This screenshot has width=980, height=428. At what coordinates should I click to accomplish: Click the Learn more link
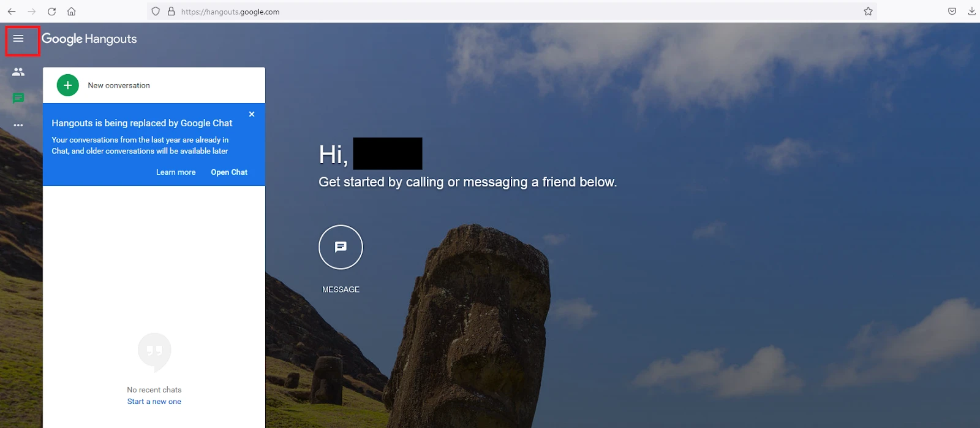coord(176,172)
